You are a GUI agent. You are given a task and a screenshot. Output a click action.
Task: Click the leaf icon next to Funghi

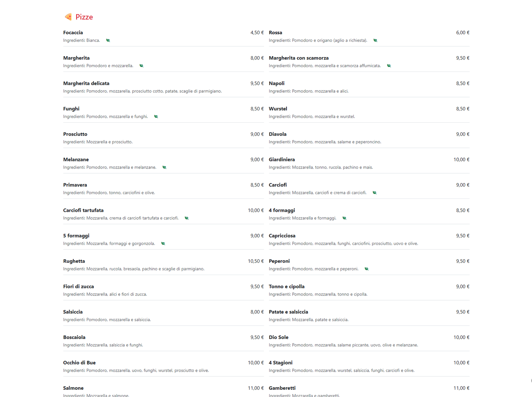156,116
